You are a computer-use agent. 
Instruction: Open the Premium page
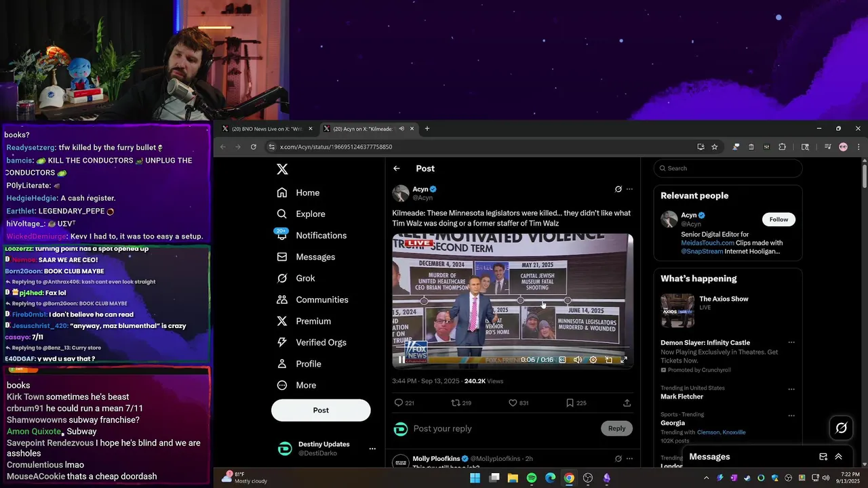pyautogui.click(x=304, y=321)
